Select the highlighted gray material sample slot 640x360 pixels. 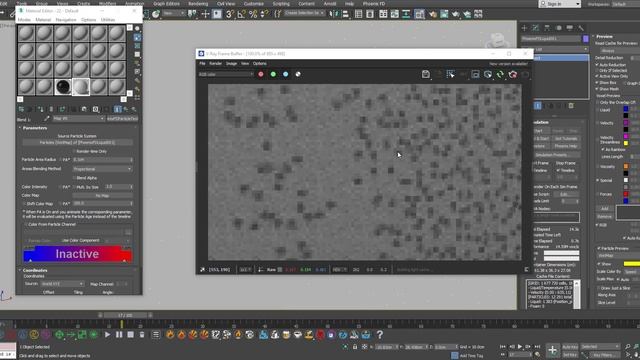coord(81,87)
